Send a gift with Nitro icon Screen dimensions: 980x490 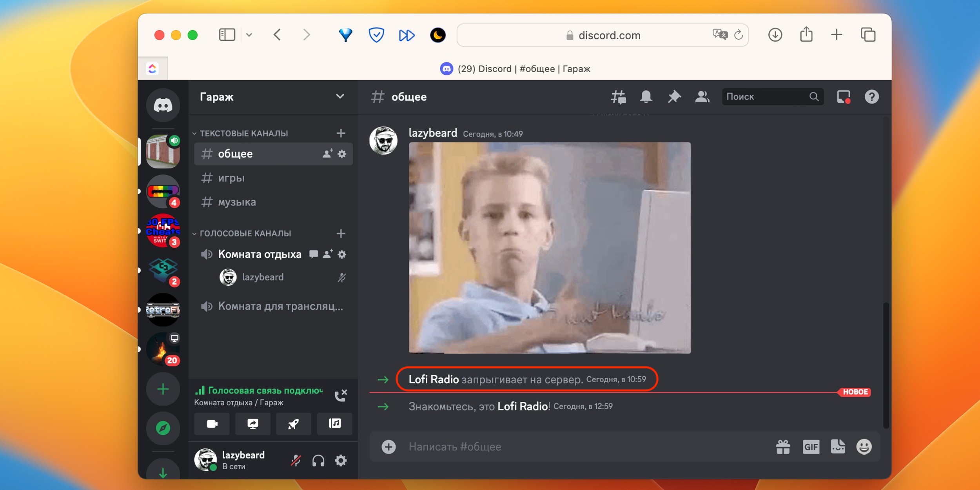783,447
